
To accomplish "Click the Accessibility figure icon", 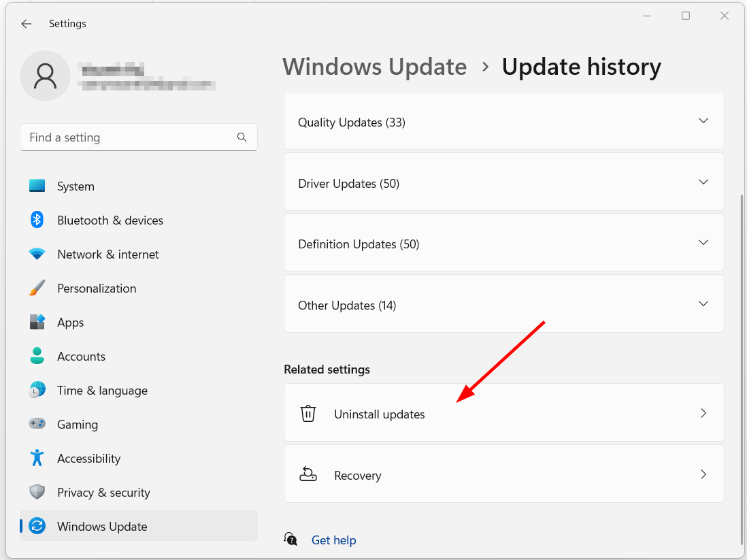I will pyautogui.click(x=37, y=458).
